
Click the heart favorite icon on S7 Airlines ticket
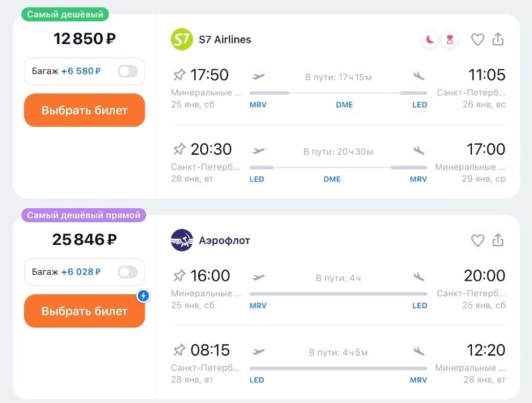click(477, 39)
